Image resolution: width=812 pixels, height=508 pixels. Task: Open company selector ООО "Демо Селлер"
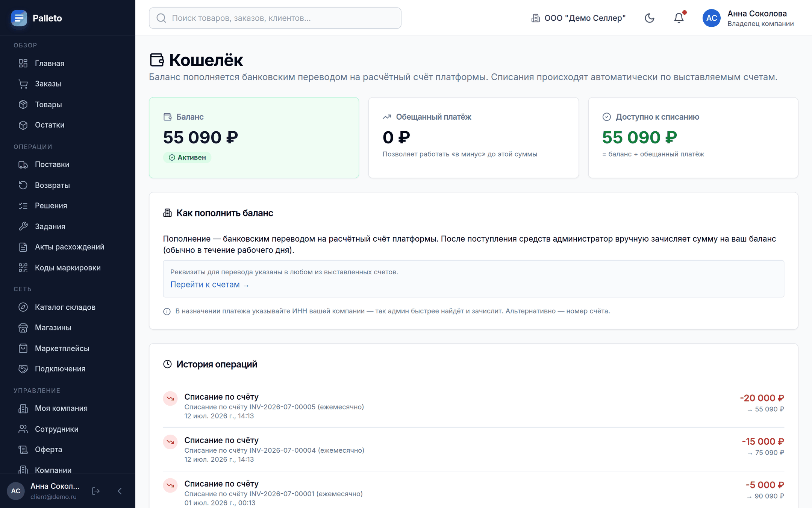pyautogui.click(x=578, y=18)
